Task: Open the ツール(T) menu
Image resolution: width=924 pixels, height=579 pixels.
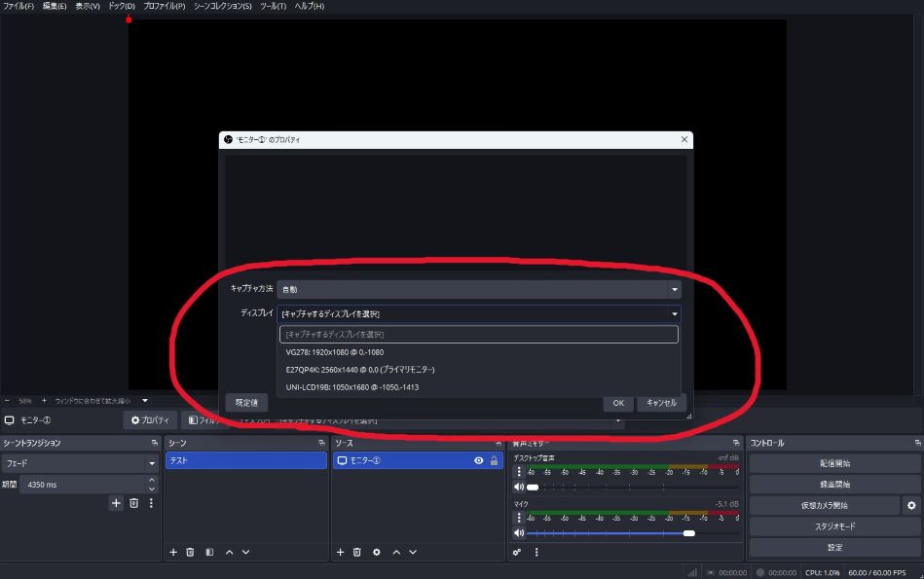Action: (x=273, y=6)
